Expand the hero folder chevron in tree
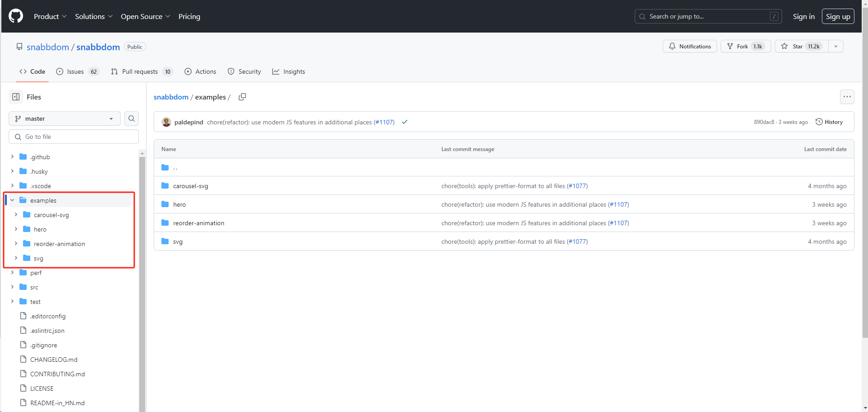 (16, 229)
